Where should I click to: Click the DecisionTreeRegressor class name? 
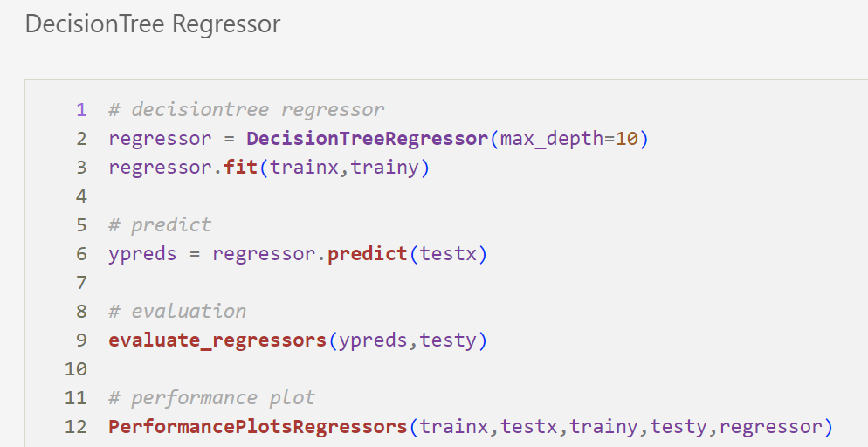point(368,139)
